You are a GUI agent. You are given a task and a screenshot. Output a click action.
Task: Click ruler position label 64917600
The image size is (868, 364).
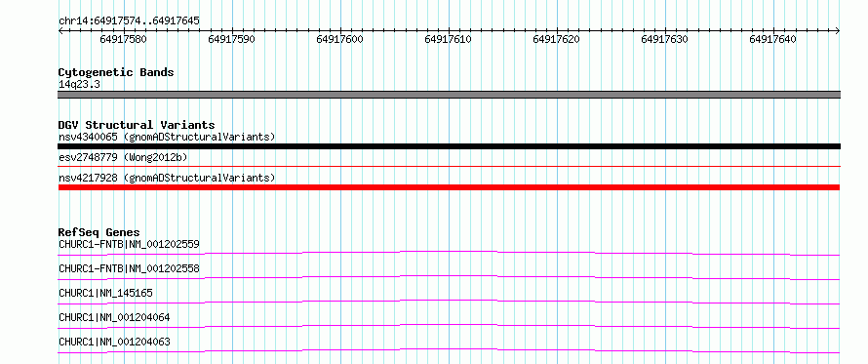point(340,39)
